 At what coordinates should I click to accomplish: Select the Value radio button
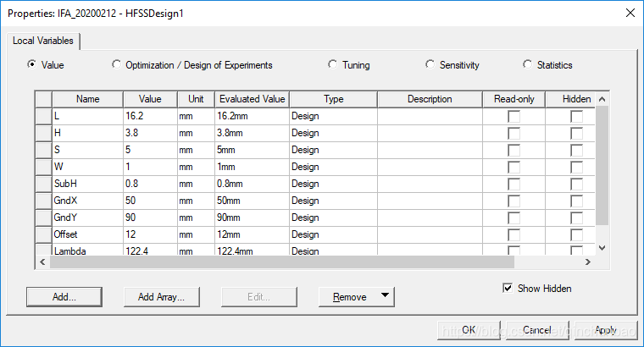32,65
